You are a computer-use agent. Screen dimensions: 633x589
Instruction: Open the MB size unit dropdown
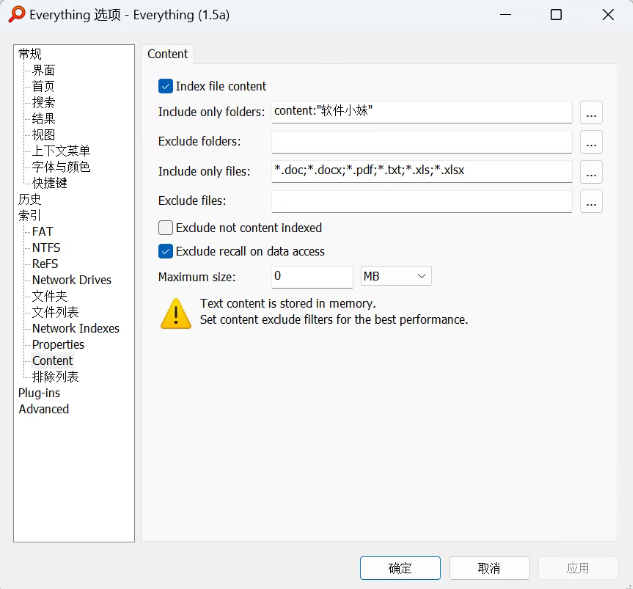point(395,276)
